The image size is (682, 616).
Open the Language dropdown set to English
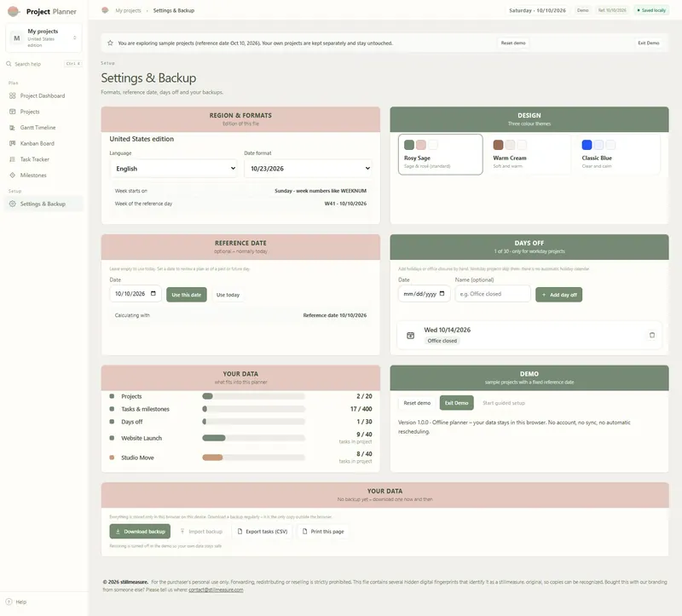click(174, 168)
